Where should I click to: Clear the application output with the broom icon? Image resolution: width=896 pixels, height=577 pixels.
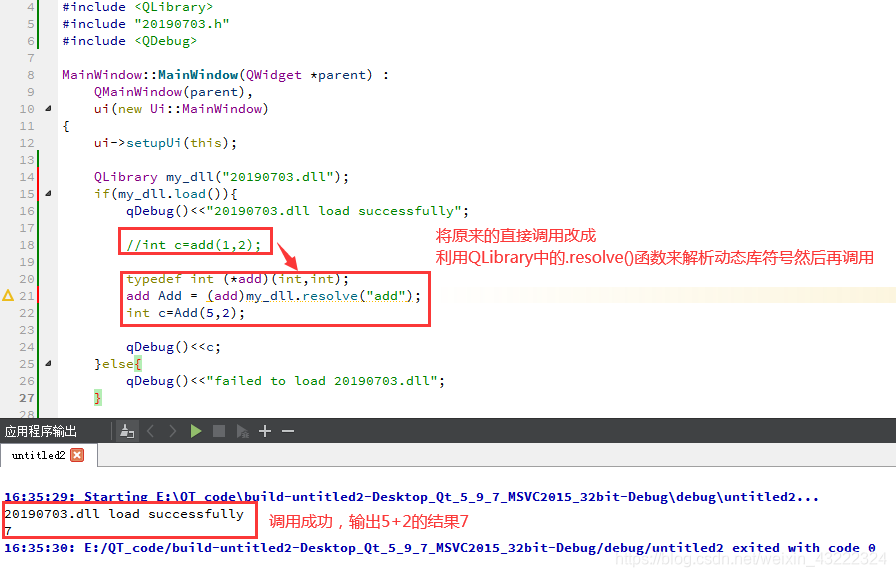pos(126,430)
